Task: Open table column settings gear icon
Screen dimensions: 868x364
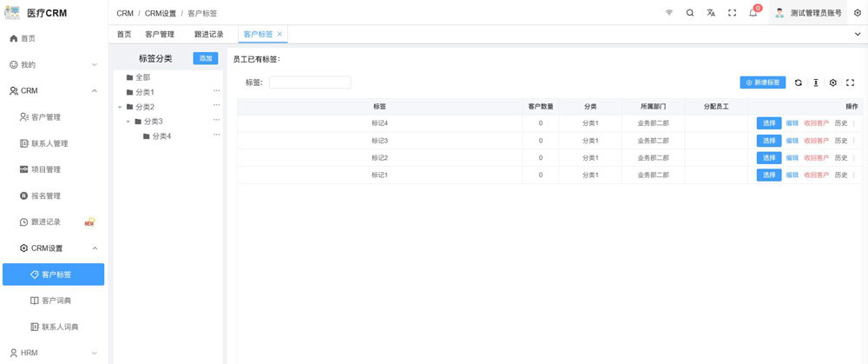Action: pos(832,83)
